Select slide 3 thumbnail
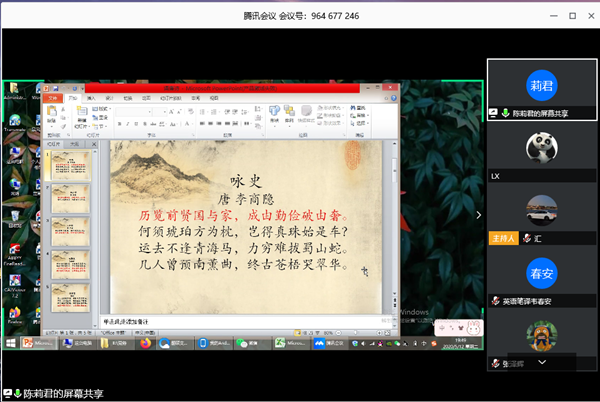Image resolution: width=600 pixels, height=402 pixels. [x=71, y=232]
